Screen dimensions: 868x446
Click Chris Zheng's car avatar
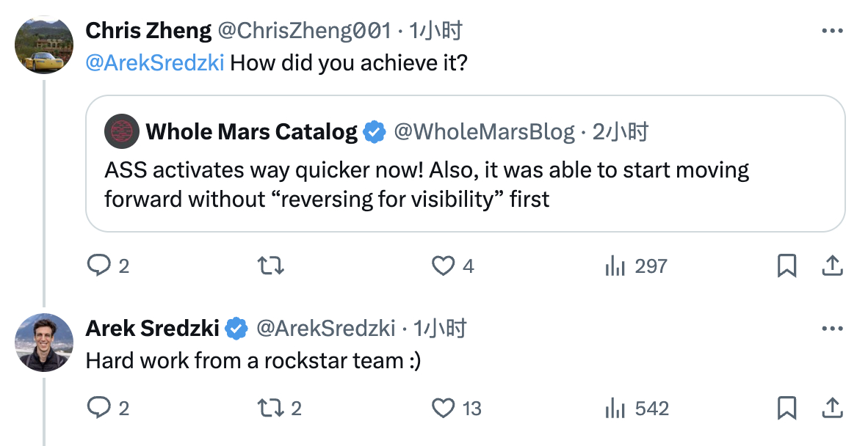point(44,45)
